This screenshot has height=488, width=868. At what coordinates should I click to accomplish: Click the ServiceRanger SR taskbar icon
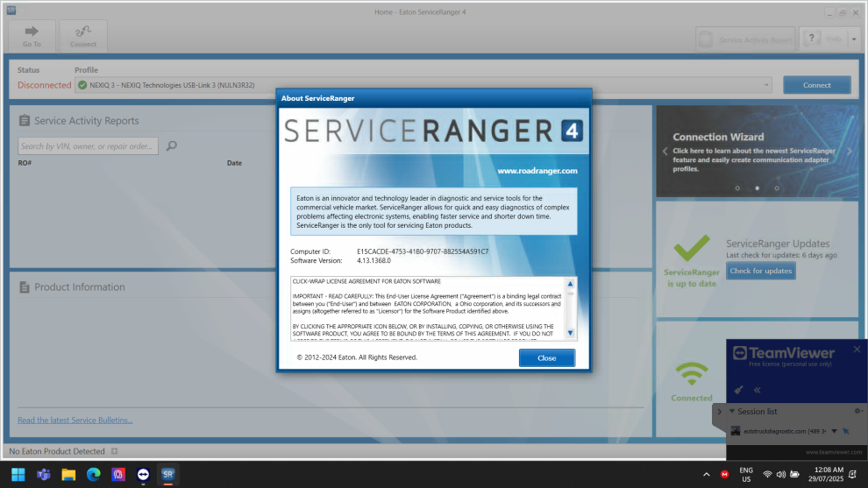pyautogui.click(x=167, y=475)
